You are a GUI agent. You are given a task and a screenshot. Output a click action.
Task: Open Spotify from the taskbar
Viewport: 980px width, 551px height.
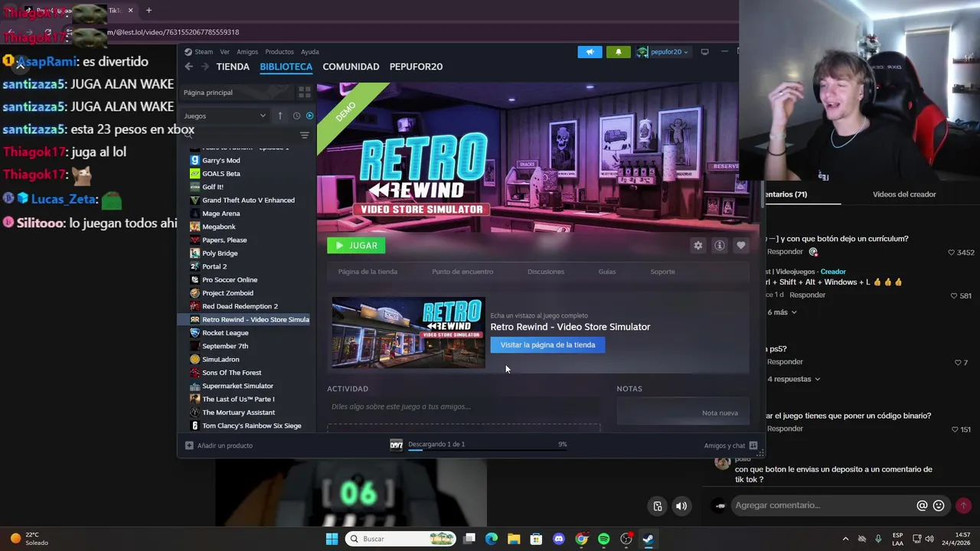click(x=603, y=539)
